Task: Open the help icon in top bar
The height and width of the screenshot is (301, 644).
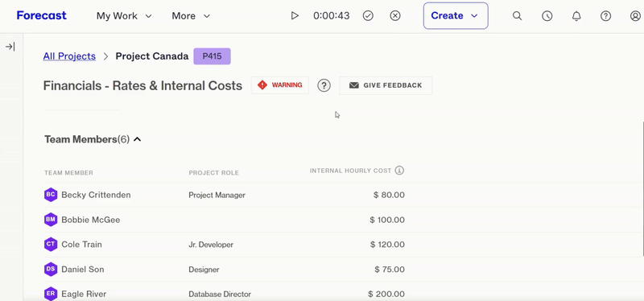Action: 606,16
